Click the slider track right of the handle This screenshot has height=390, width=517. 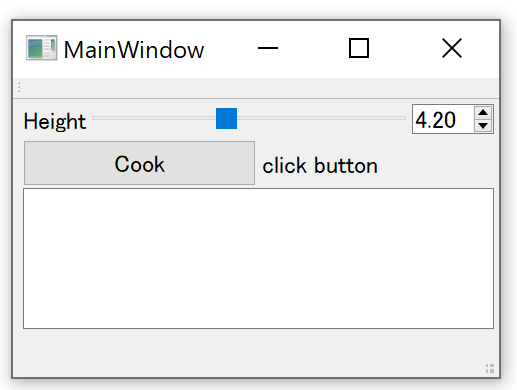tap(321, 118)
